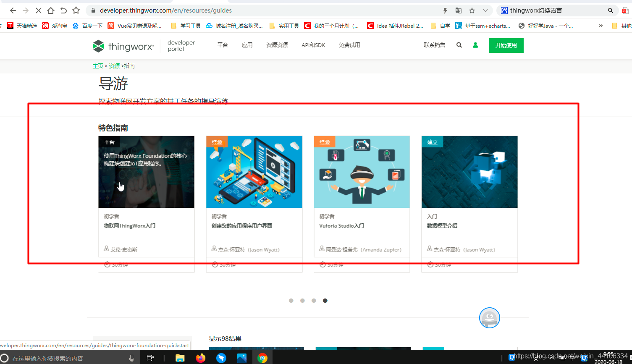This screenshot has width=632, height=364.
Task: Open the 实用工具 bookmark folder
Action: pos(284,26)
